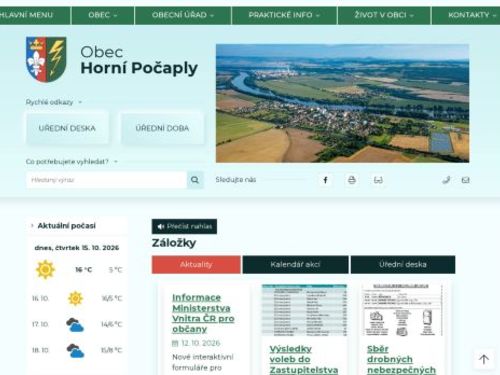Click the Sledujte nás label

coord(236,180)
